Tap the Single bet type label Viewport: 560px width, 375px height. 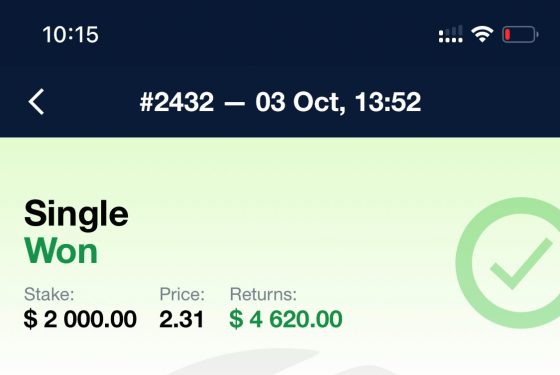coord(76,214)
